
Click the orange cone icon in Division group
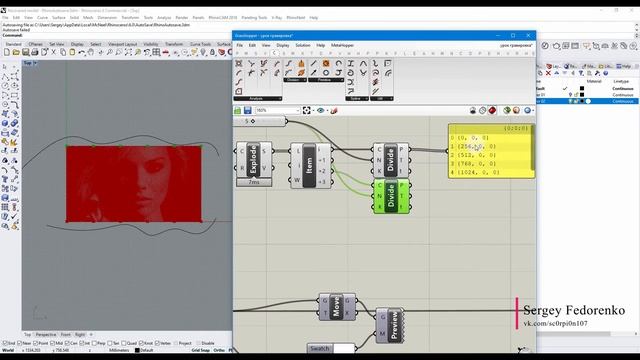click(301, 63)
